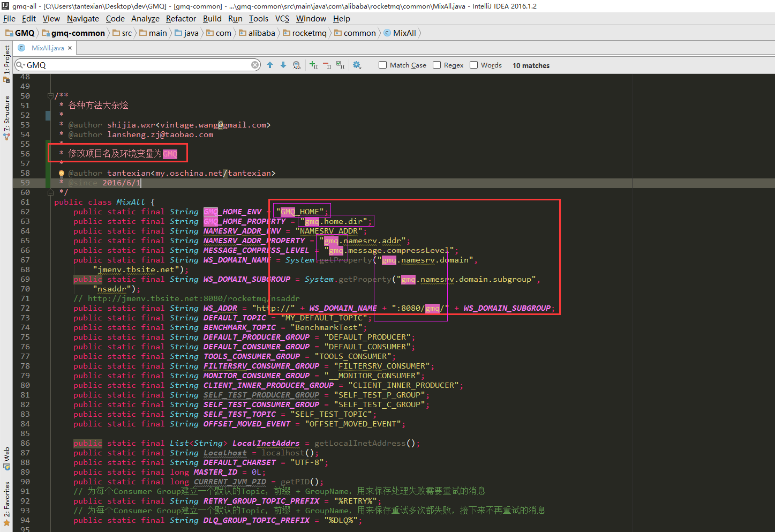Open the Build menu

click(212, 18)
